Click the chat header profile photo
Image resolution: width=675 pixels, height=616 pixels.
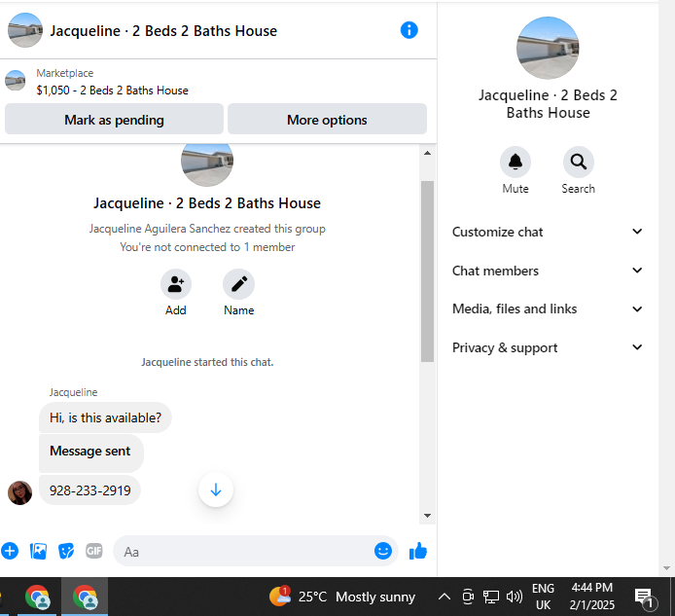coord(25,30)
